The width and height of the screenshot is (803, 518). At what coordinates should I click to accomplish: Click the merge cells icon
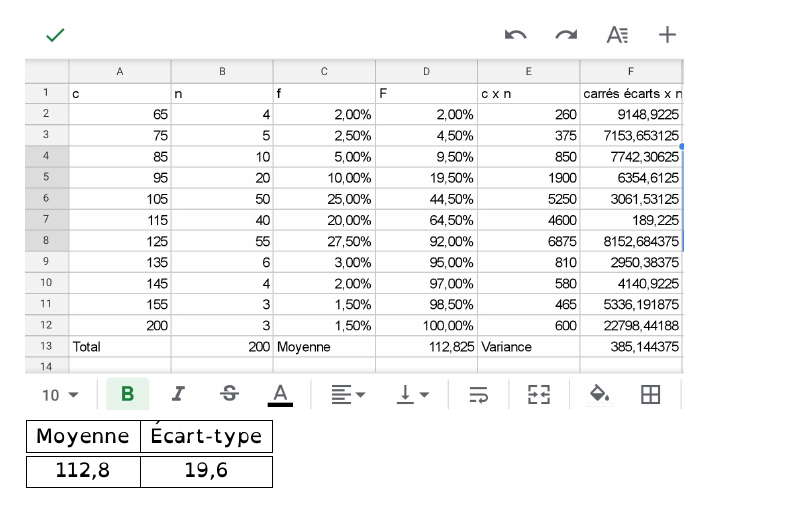tap(539, 395)
